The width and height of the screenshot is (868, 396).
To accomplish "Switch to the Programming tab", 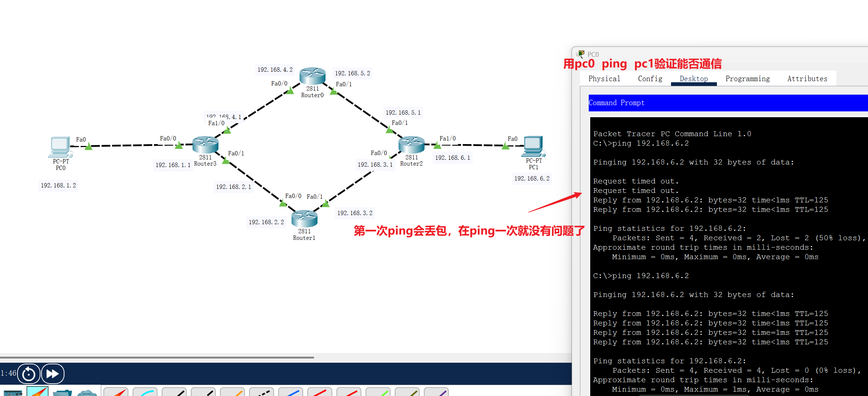I will point(747,79).
